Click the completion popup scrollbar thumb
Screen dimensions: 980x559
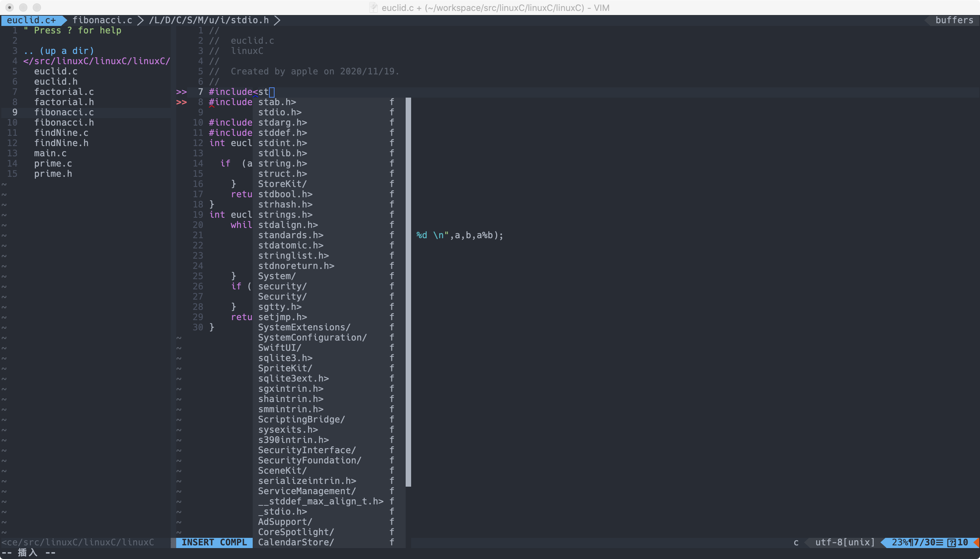coord(408,292)
